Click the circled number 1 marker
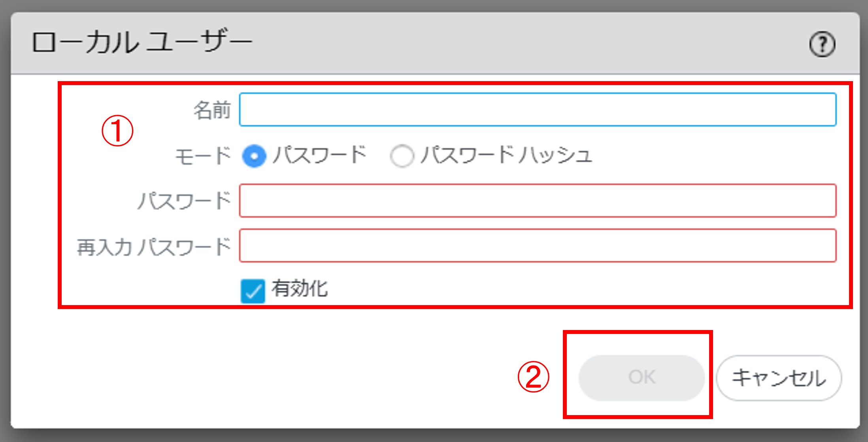This screenshot has height=442, width=868. pyautogui.click(x=117, y=131)
